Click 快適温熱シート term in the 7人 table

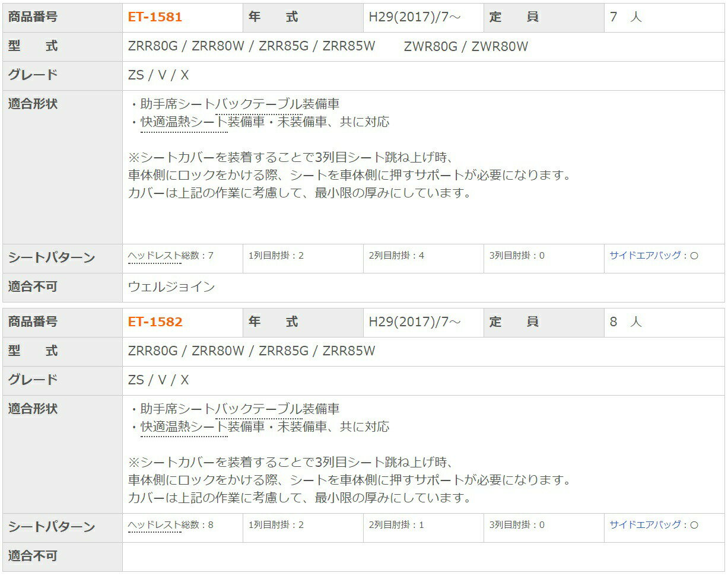[184, 122]
